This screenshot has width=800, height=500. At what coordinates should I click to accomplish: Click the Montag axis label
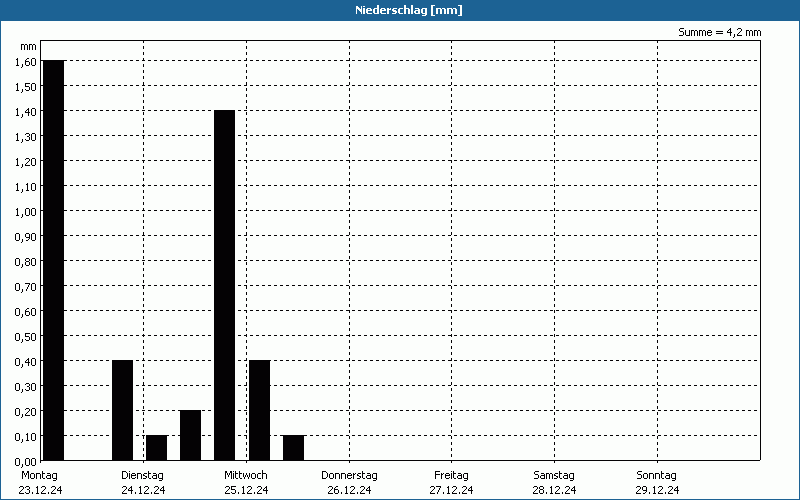point(39,475)
